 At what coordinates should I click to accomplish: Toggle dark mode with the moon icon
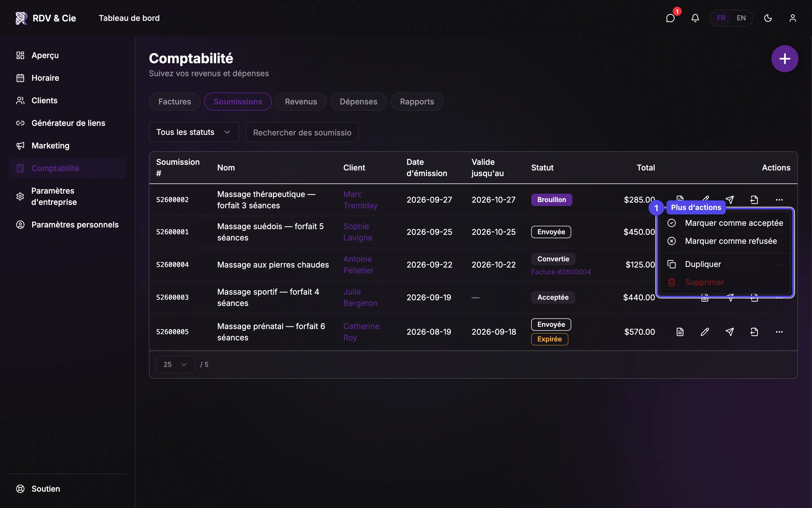pyautogui.click(x=768, y=18)
